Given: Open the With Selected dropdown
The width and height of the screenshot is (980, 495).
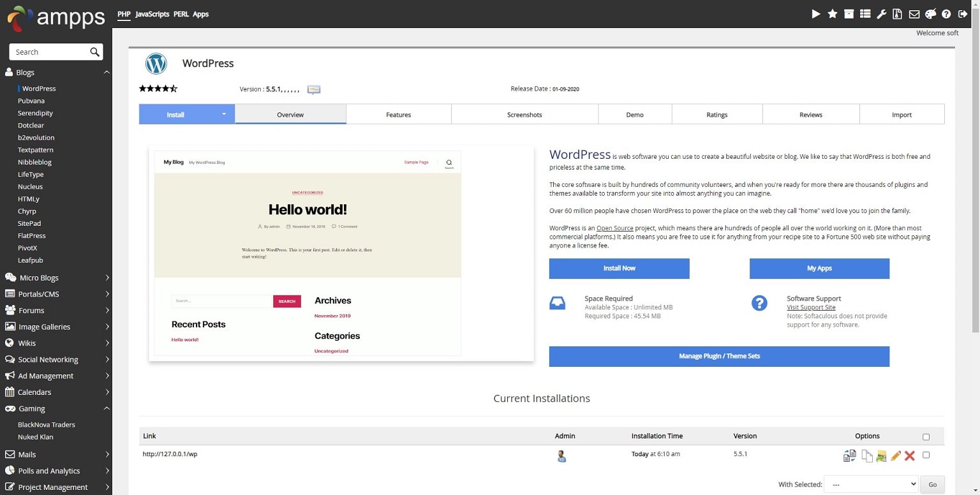Looking at the screenshot, I should pyautogui.click(x=871, y=484).
